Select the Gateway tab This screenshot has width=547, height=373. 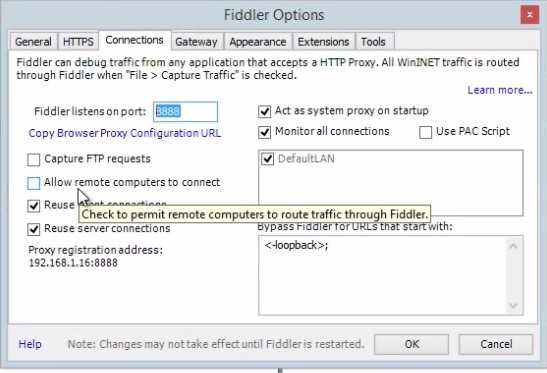[x=196, y=42]
